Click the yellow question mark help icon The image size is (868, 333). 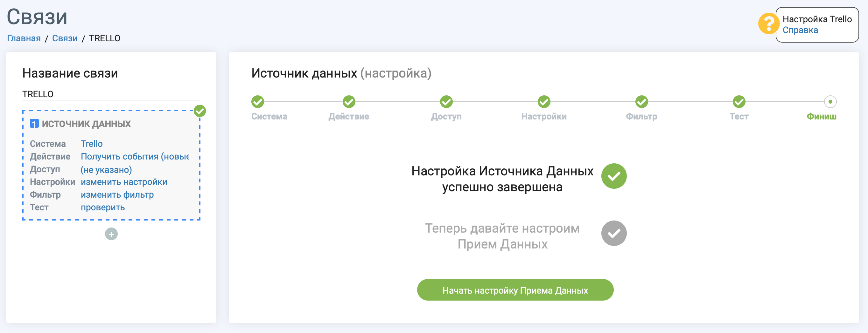[768, 24]
